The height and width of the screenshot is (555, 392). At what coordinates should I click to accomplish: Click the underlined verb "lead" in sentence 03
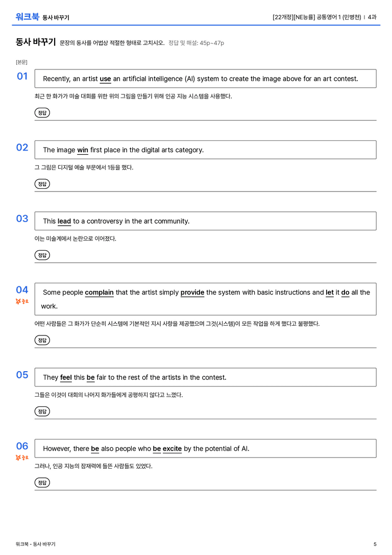point(64,221)
